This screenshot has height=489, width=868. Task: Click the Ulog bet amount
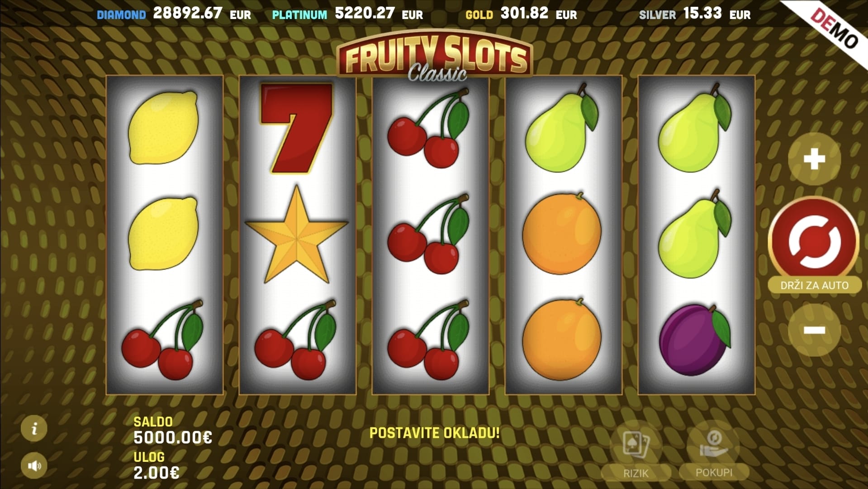(156, 473)
